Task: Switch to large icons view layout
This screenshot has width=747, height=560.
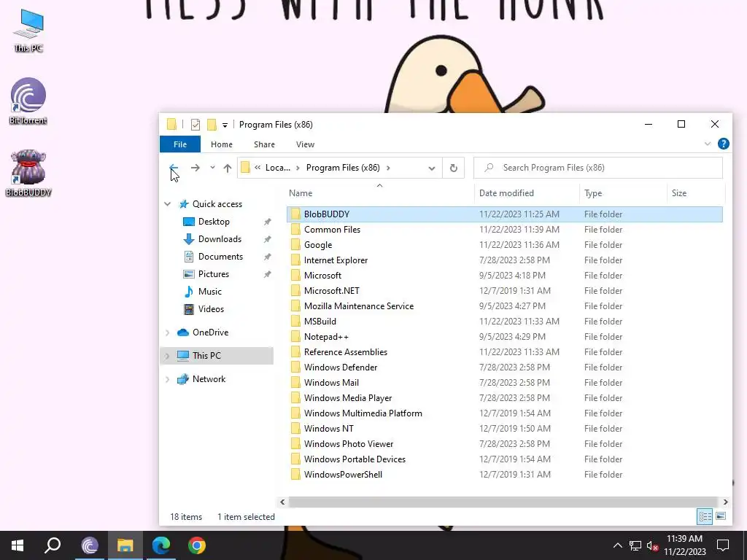Action: [x=721, y=516]
